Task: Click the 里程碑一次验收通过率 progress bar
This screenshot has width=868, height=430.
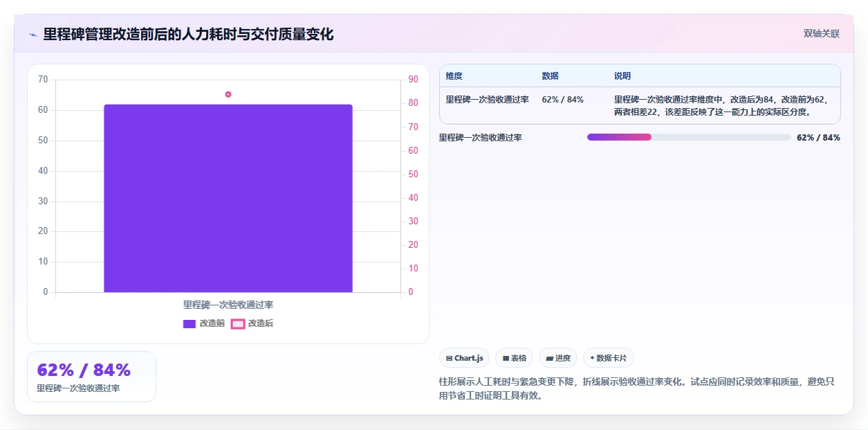Action: (x=689, y=137)
